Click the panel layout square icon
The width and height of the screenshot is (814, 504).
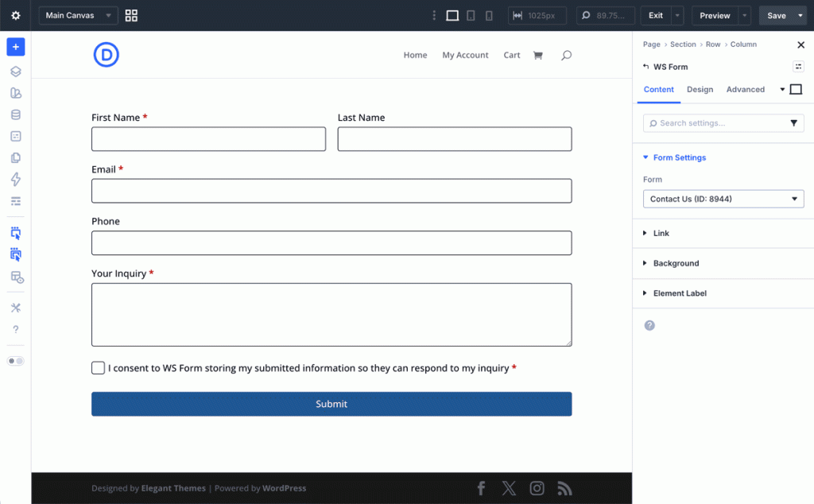[x=796, y=89]
